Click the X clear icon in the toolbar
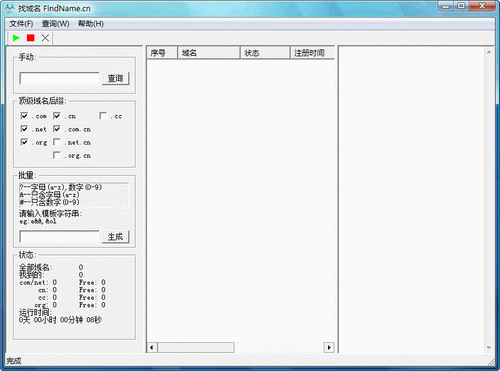Screen dimensions: 500x371 pos(45,38)
